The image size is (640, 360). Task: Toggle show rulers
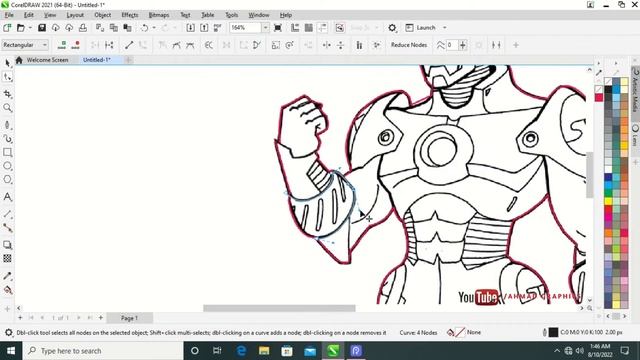click(x=295, y=28)
